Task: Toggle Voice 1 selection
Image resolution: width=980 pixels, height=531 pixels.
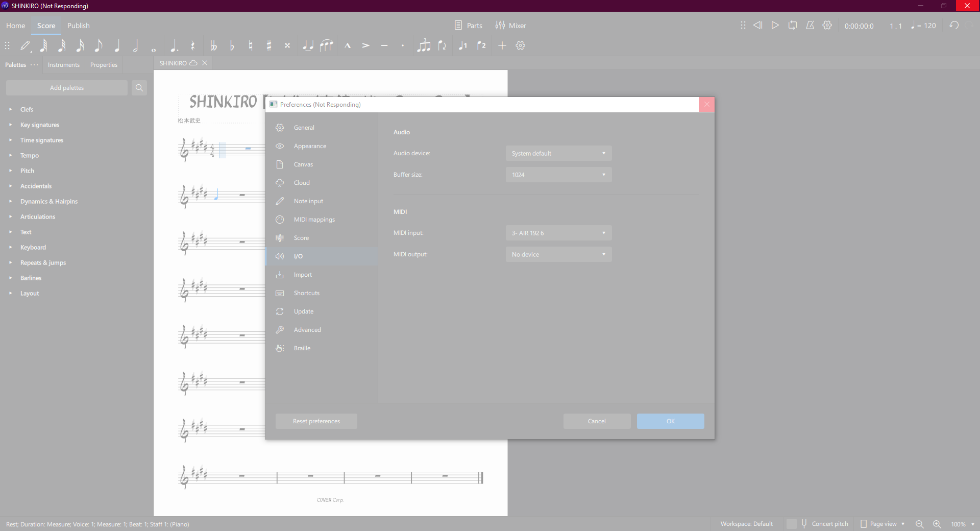Action: tap(462, 45)
